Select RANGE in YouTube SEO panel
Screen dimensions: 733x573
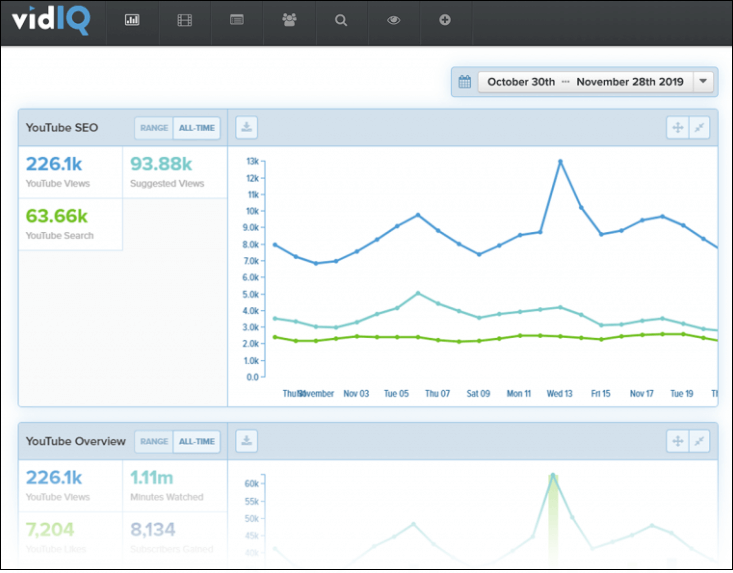tap(154, 128)
